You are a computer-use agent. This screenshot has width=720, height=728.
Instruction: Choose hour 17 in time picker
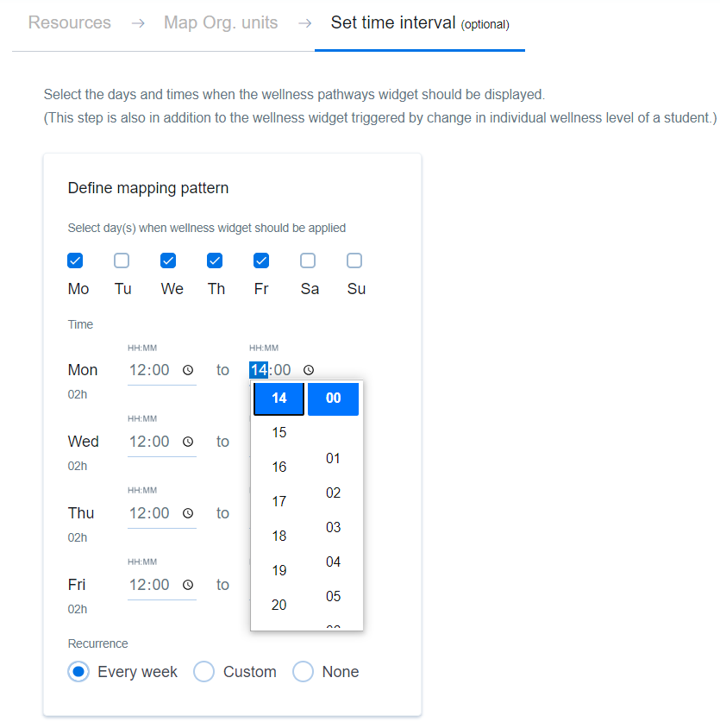pos(279,501)
